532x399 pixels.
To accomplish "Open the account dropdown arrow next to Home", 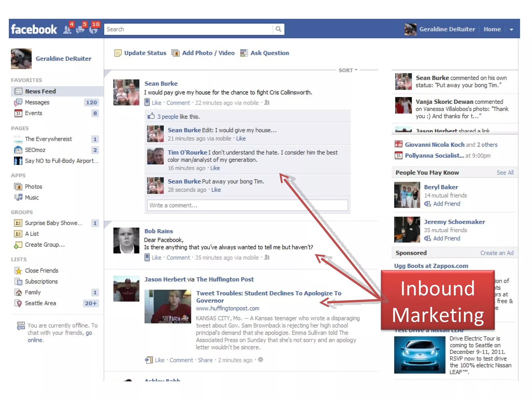I will [511, 29].
